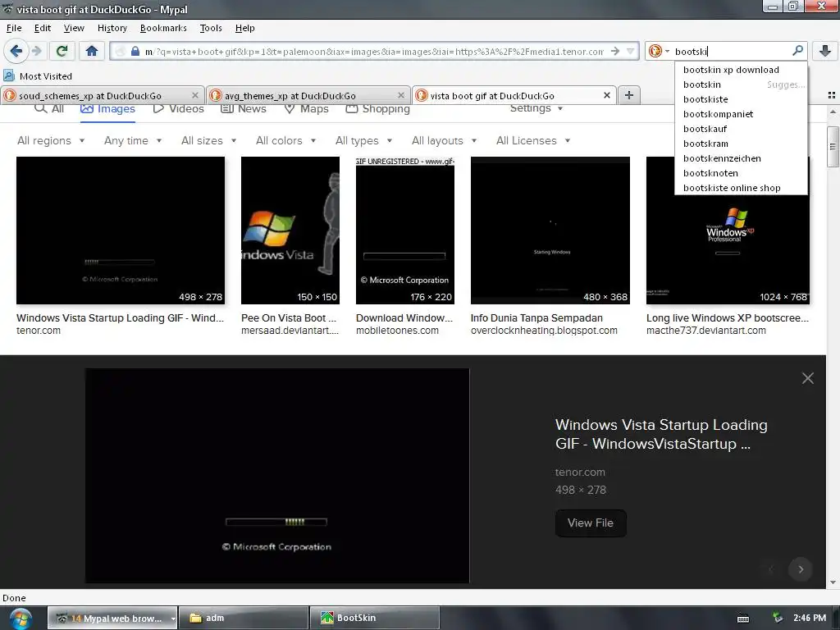This screenshot has height=630, width=840.
Task: Open the Bookmarks menu
Action: tap(163, 28)
